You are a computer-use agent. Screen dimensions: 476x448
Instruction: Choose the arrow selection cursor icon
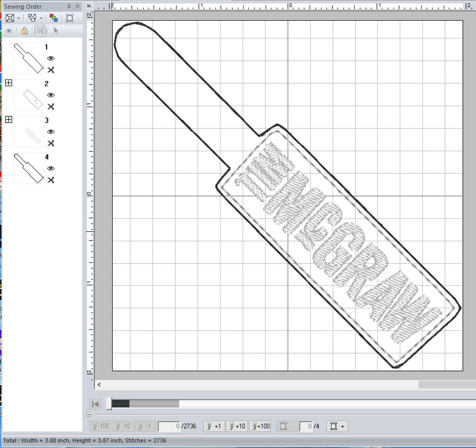56,31
